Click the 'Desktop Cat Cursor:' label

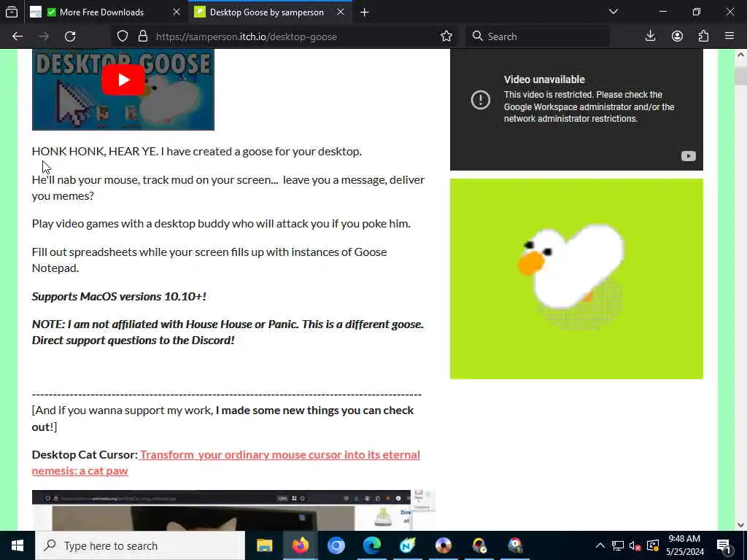[x=85, y=455]
